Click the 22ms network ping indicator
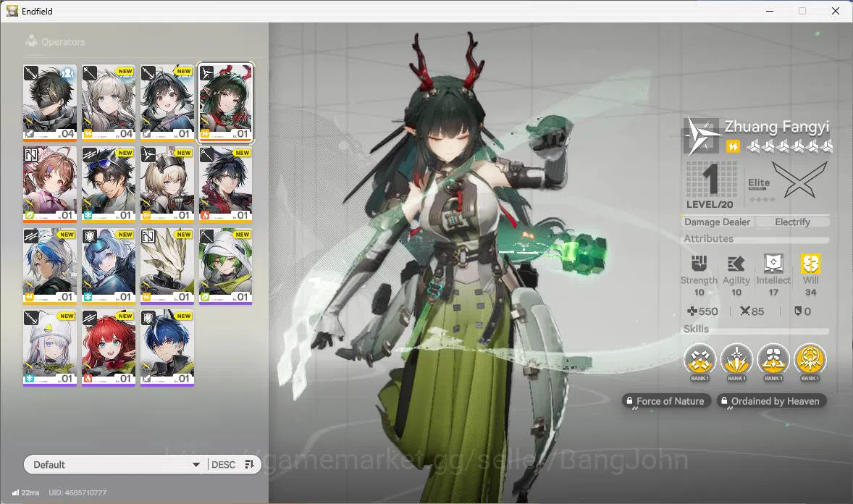The width and height of the screenshot is (853, 504). tap(25, 492)
